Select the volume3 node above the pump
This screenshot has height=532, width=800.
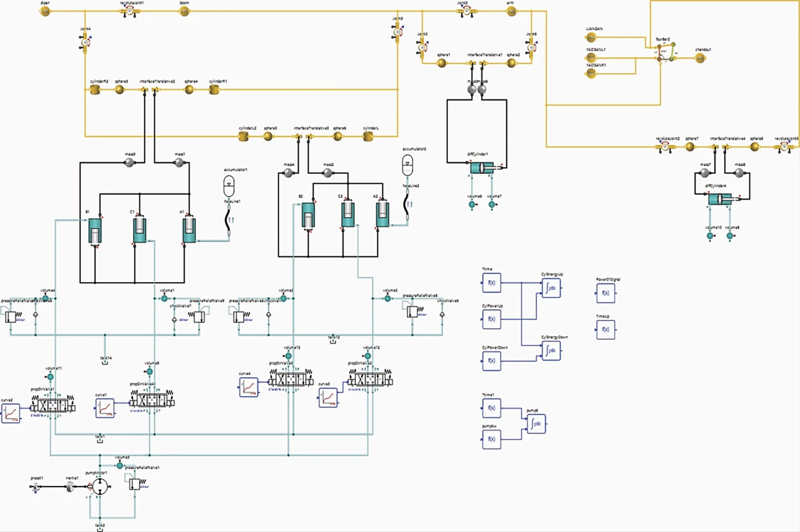119,465
